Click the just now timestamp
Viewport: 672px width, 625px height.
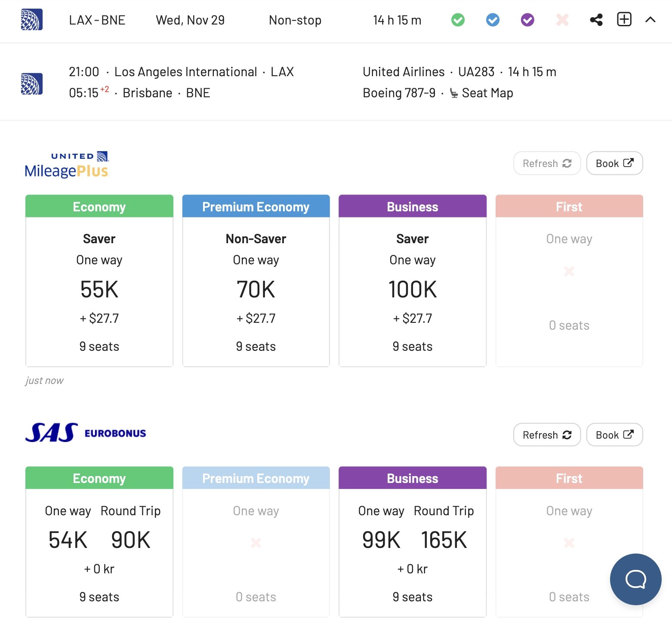point(44,381)
